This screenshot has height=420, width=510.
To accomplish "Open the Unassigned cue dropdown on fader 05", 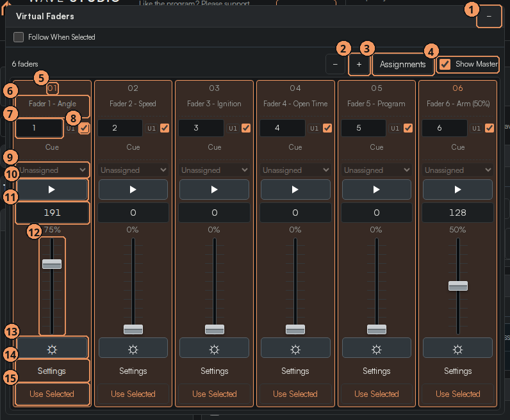I will [376, 170].
